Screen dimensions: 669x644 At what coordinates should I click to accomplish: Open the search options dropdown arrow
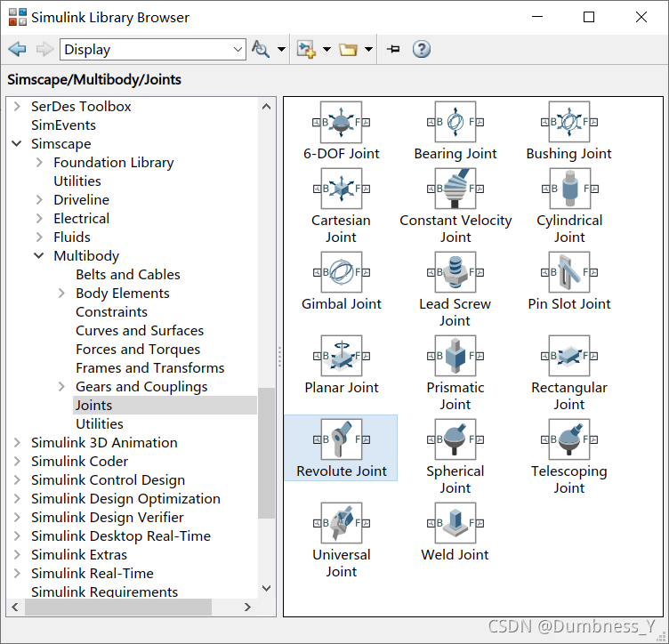282,49
